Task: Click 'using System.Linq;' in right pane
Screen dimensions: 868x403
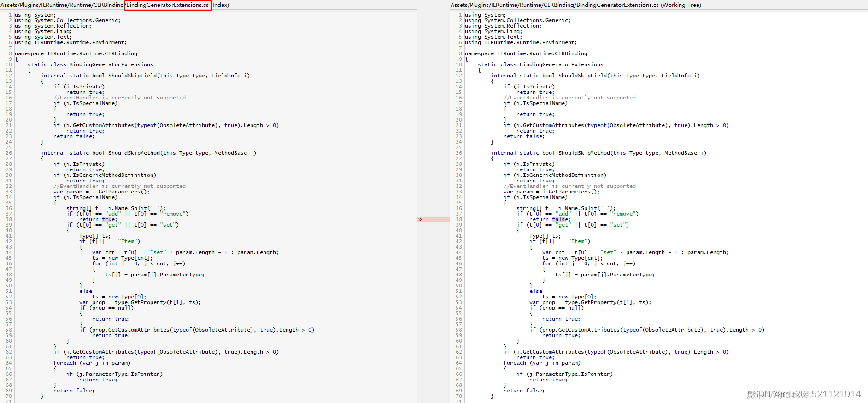Action: tap(493, 31)
